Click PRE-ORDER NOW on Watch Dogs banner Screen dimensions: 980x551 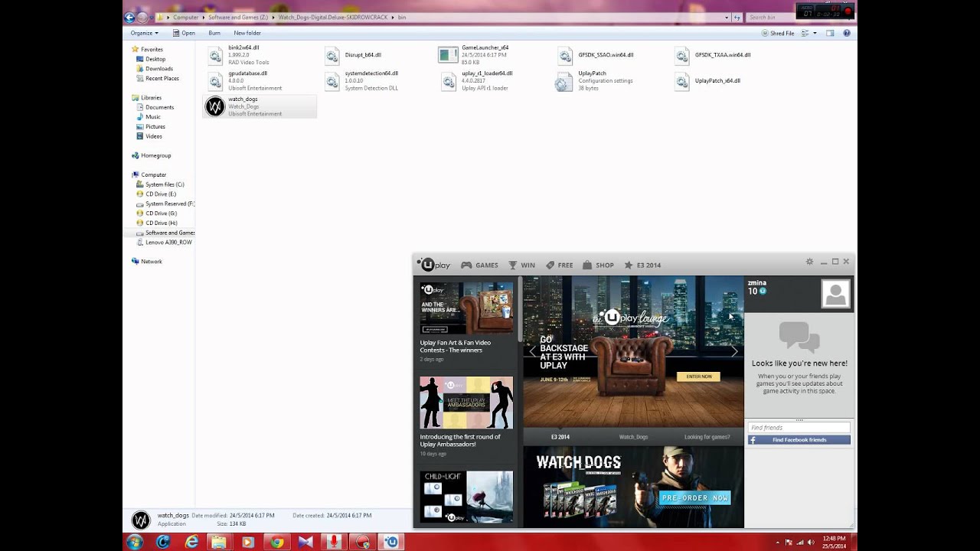695,497
